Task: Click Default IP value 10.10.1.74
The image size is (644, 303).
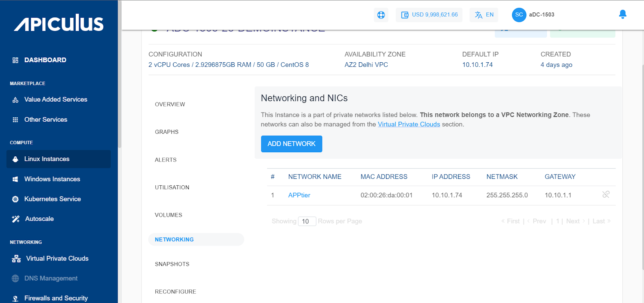Action: point(477,65)
